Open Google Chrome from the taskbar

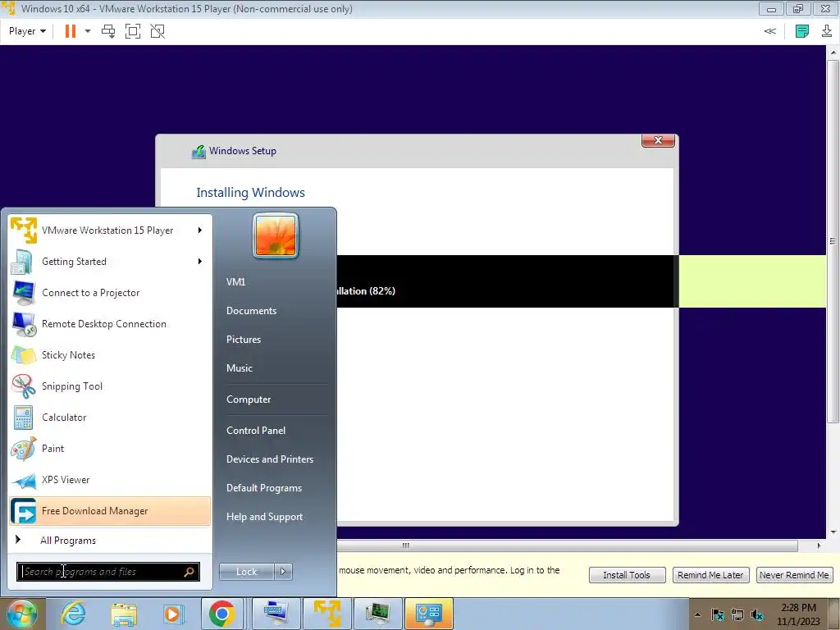[221, 614]
